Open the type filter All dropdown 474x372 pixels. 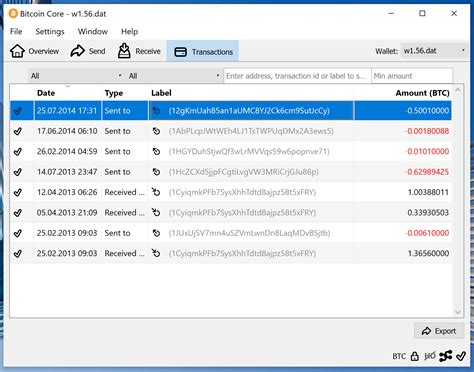pyautogui.click(x=174, y=76)
